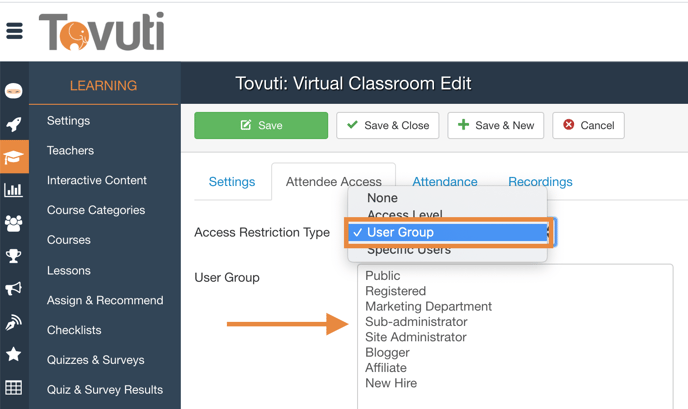Click the green Save button

coord(261,126)
